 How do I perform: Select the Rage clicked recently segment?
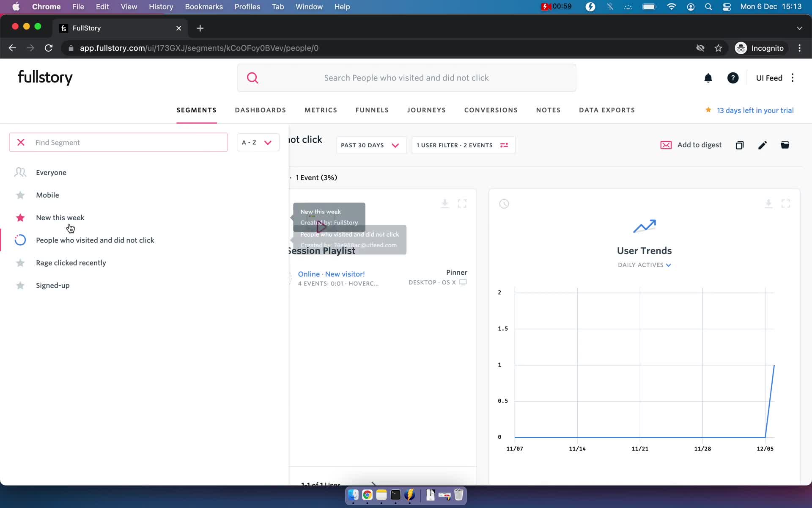tap(71, 263)
